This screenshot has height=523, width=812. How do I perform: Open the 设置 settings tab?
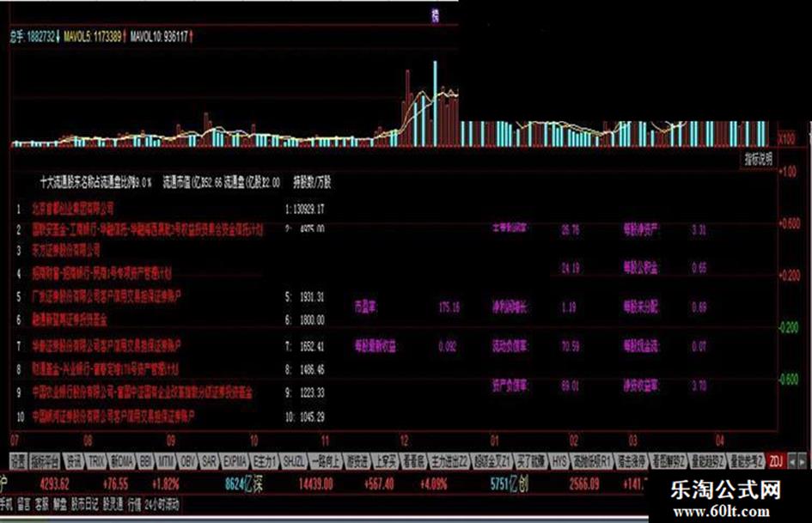(x=18, y=461)
